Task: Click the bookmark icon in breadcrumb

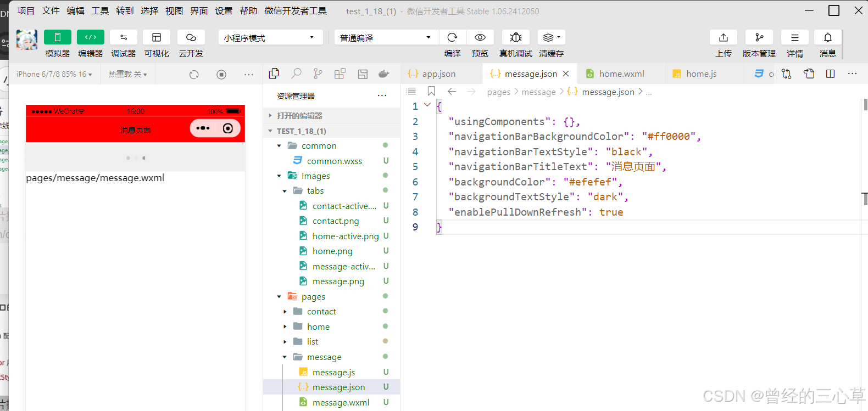Action: tap(431, 91)
